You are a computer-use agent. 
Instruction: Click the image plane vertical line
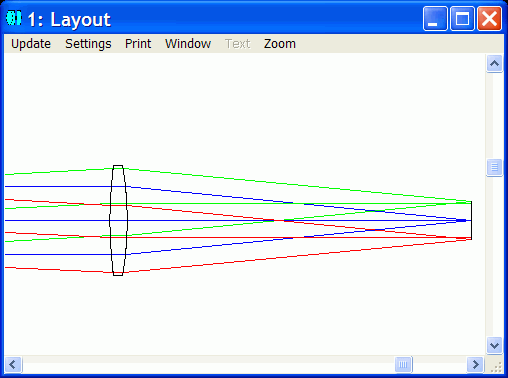(471, 220)
